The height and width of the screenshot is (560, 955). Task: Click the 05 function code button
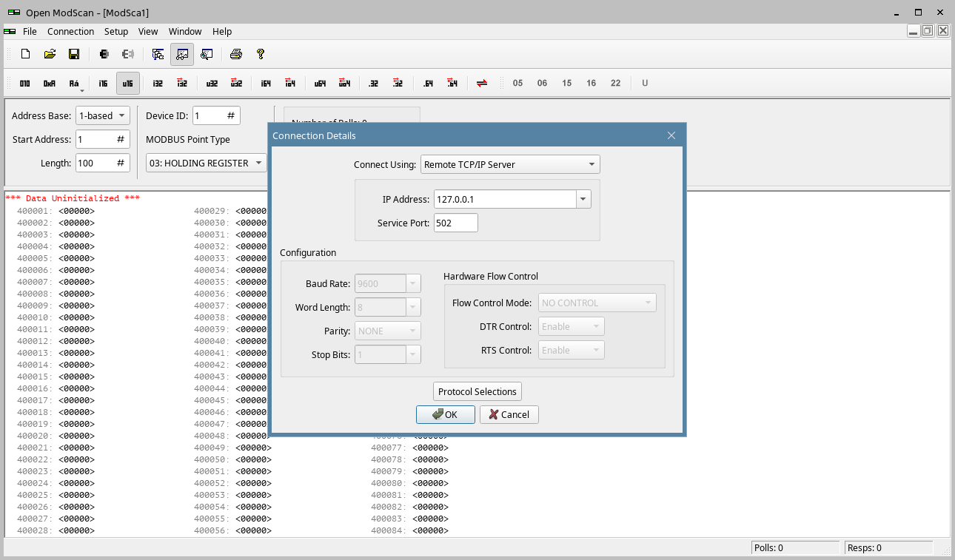coord(517,84)
